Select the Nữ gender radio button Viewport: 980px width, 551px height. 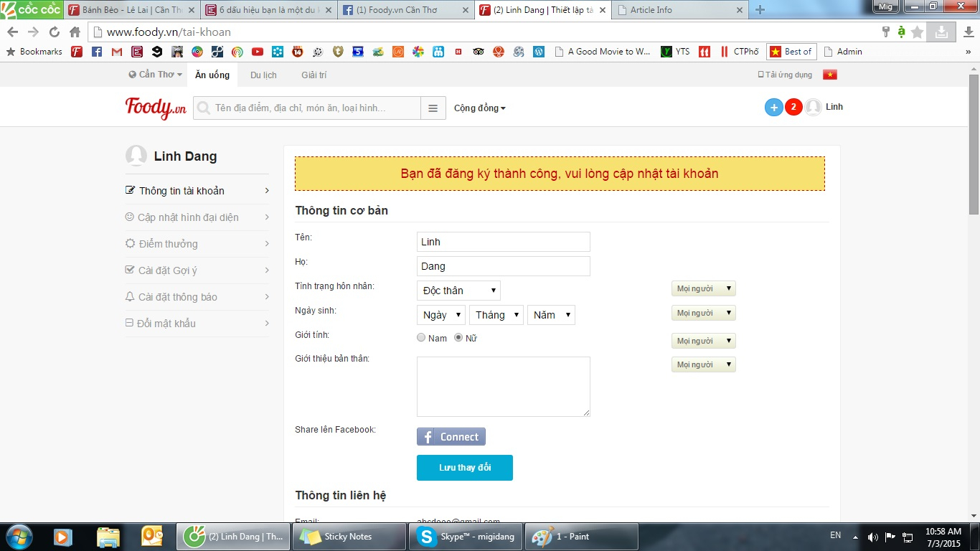click(458, 338)
